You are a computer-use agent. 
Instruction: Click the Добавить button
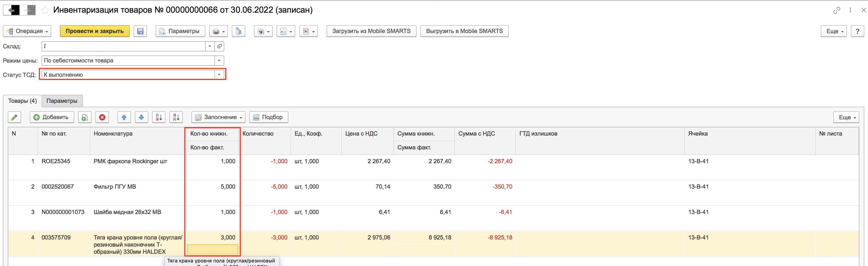click(52, 117)
